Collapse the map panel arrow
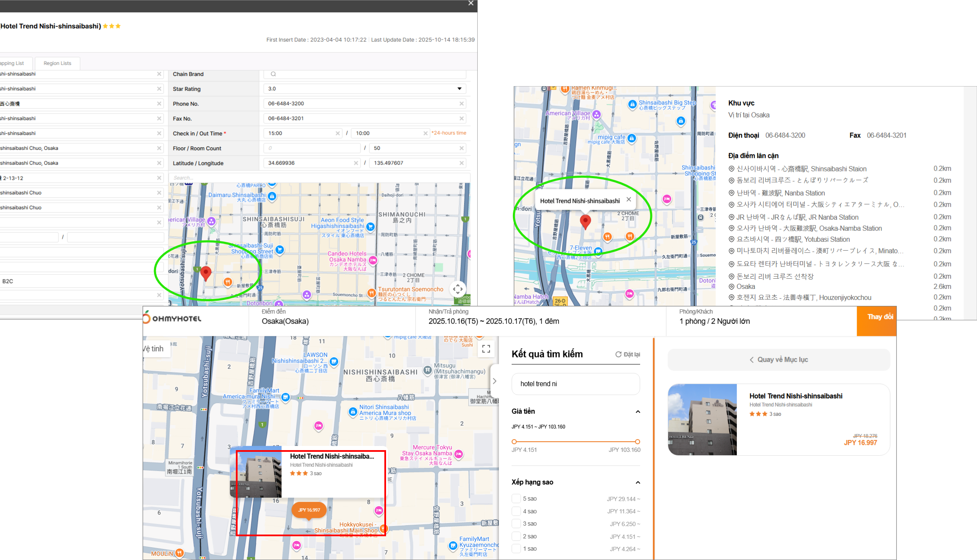Screen dimensions: 977x560 [x=494, y=381]
